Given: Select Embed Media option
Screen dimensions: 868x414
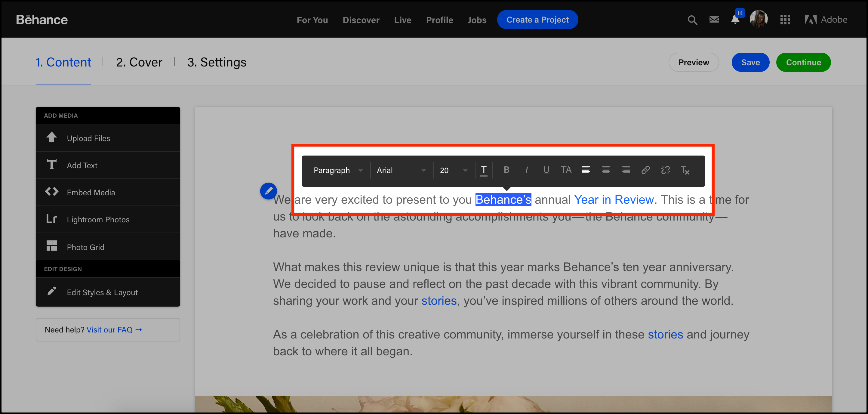Looking at the screenshot, I should point(108,192).
